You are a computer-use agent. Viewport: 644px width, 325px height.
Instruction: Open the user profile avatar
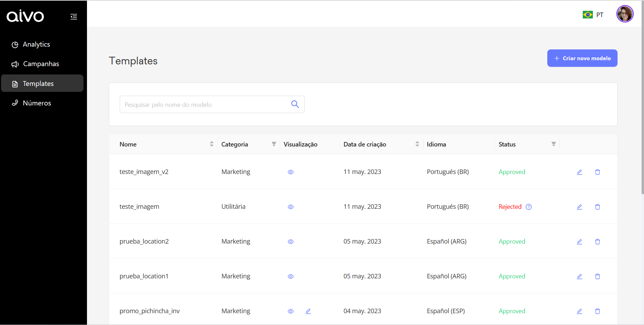click(625, 14)
